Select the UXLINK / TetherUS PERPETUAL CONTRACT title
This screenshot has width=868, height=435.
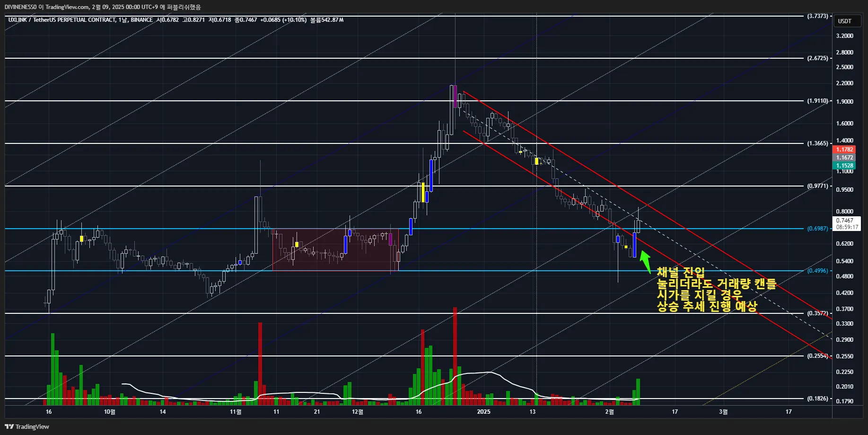(62, 20)
